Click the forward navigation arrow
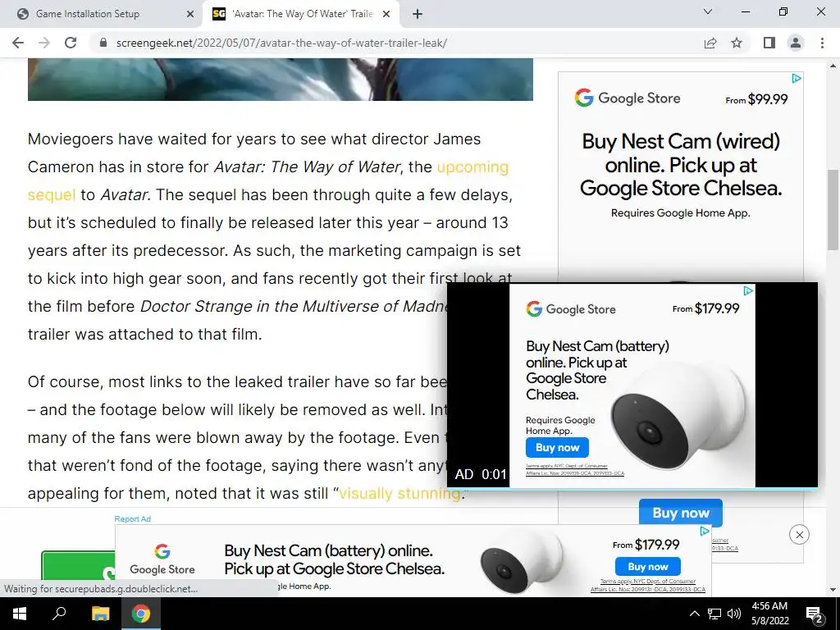Image resolution: width=840 pixels, height=630 pixels. 44,43
